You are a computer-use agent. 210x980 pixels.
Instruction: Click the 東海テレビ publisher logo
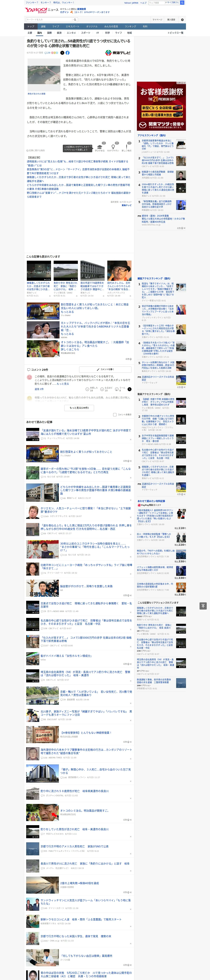[118, 53]
